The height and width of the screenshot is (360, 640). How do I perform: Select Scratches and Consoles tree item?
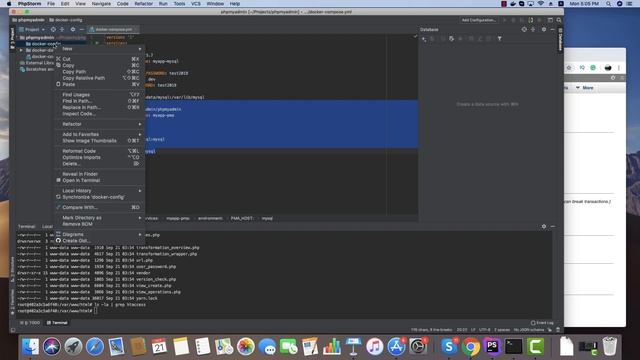tap(37, 69)
